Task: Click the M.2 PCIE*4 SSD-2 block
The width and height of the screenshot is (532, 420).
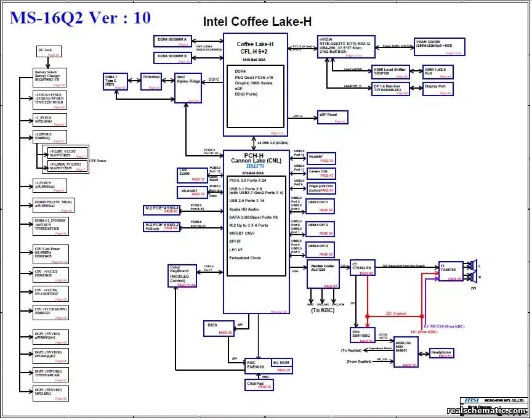Action: click(161, 227)
